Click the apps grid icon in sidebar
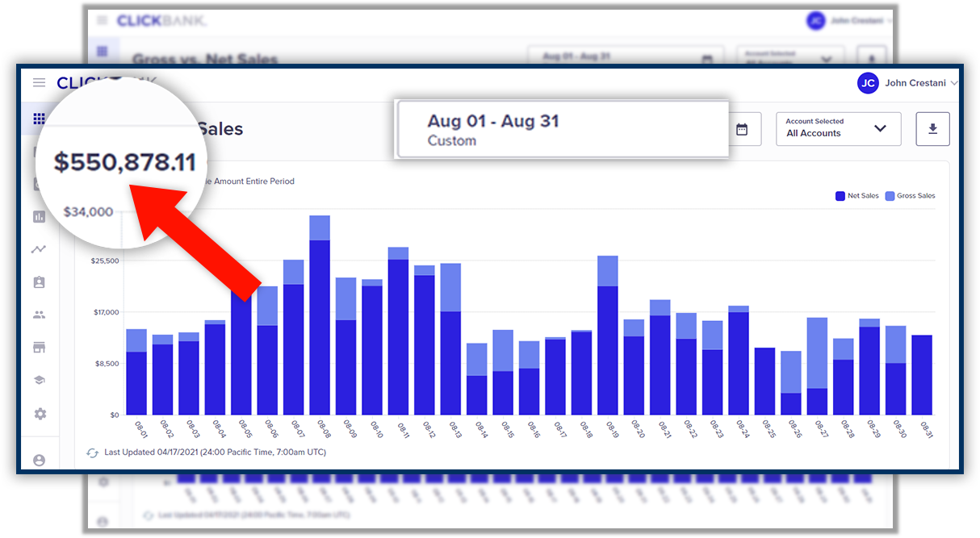This screenshot has width=980, height=538. [x=39, y=119]
